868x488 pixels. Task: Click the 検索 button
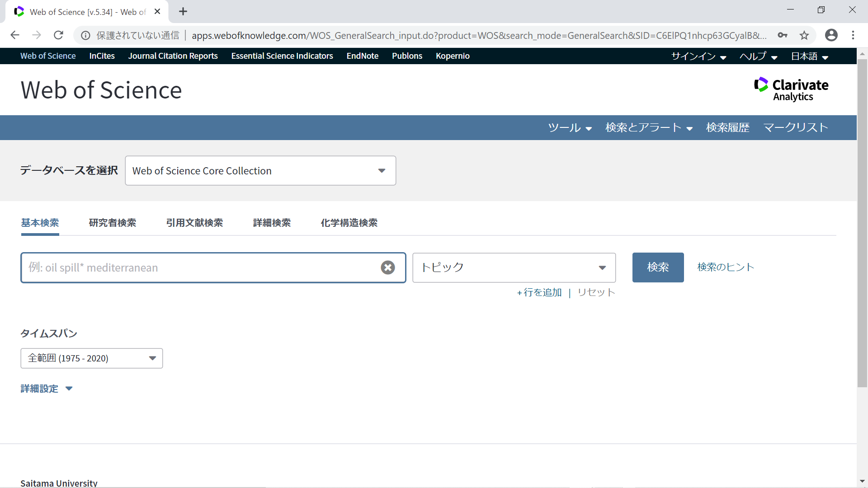click(x=658, y=267)
